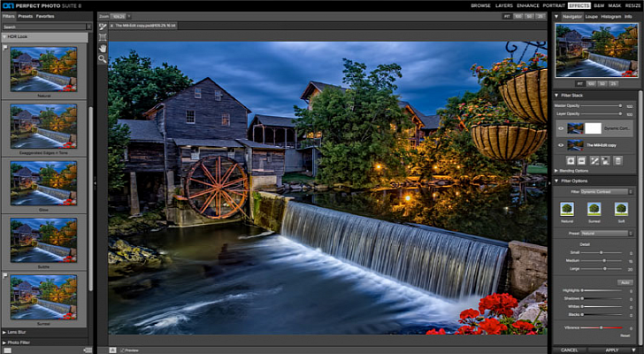Open the Apply options arrow
Viewport: 644px width, 354px height.
tap(634, 350)
